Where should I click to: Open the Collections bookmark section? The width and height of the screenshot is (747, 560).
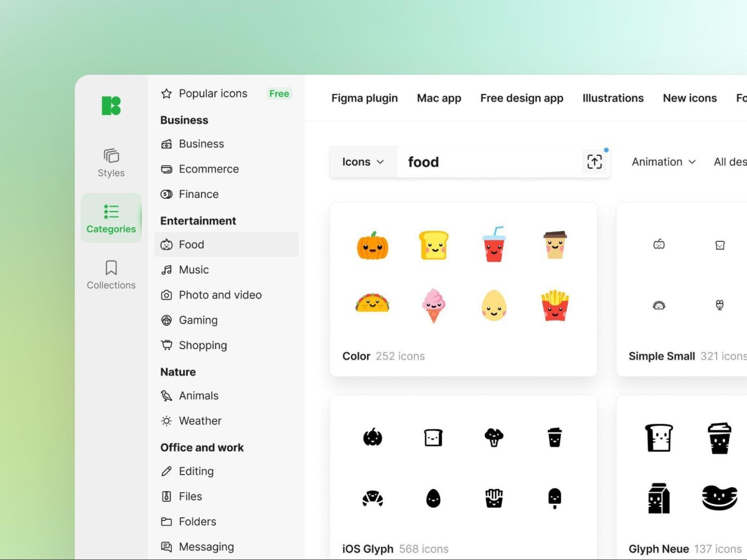(x=111, y=274)
